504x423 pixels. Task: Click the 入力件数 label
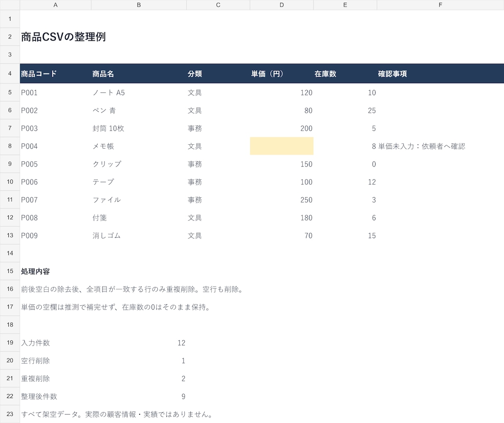point(36,343)
